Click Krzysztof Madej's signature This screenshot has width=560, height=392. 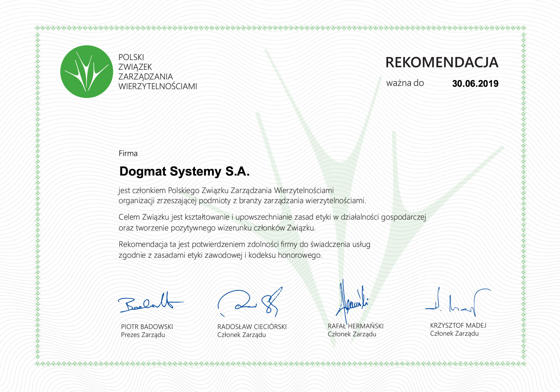click(x=458, y=302)
